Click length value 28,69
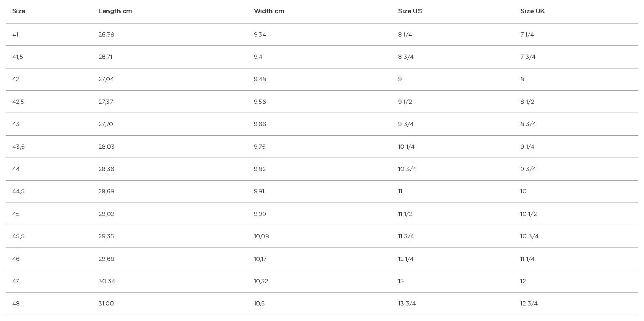 [106, 191]
